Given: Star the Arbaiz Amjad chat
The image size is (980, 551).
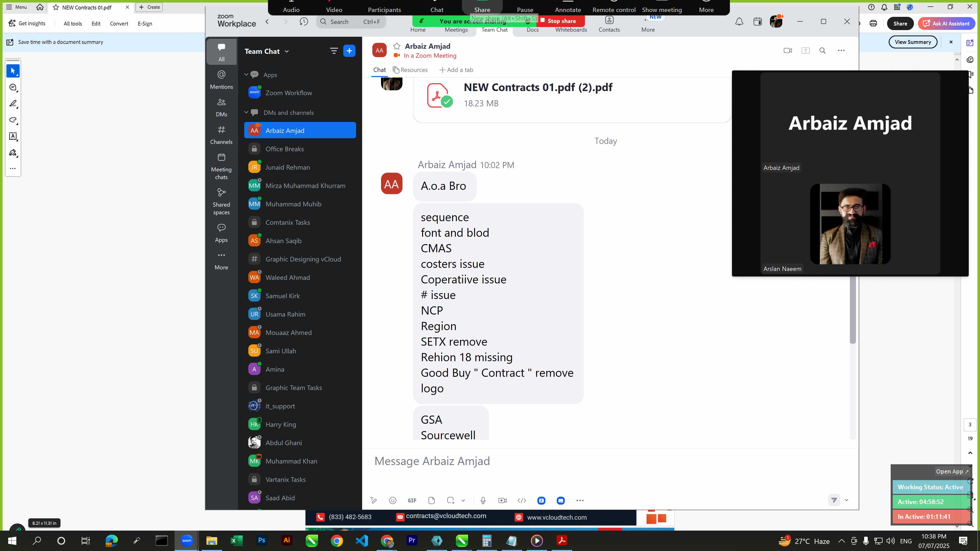Looking at the screenshot, I should [397, 46].
